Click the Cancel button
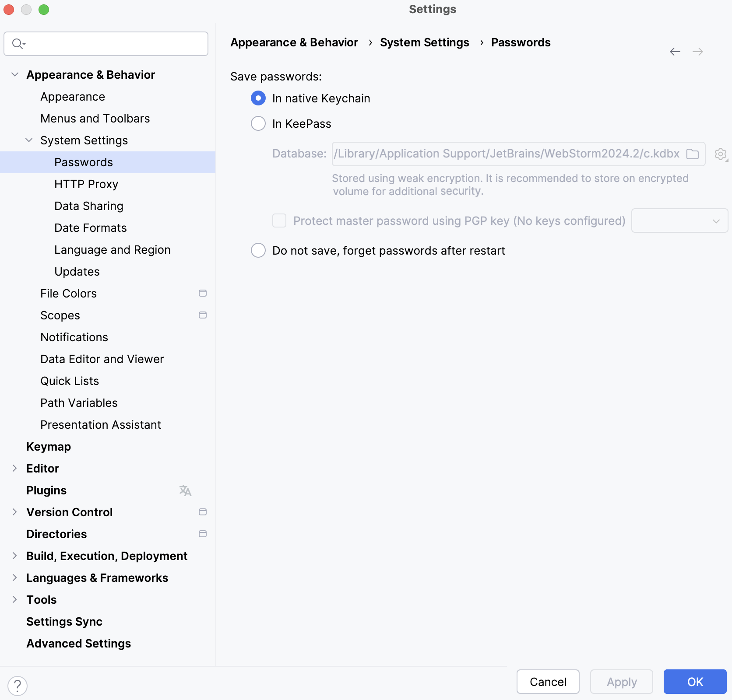The image size is (732, 700). point(548,682)
